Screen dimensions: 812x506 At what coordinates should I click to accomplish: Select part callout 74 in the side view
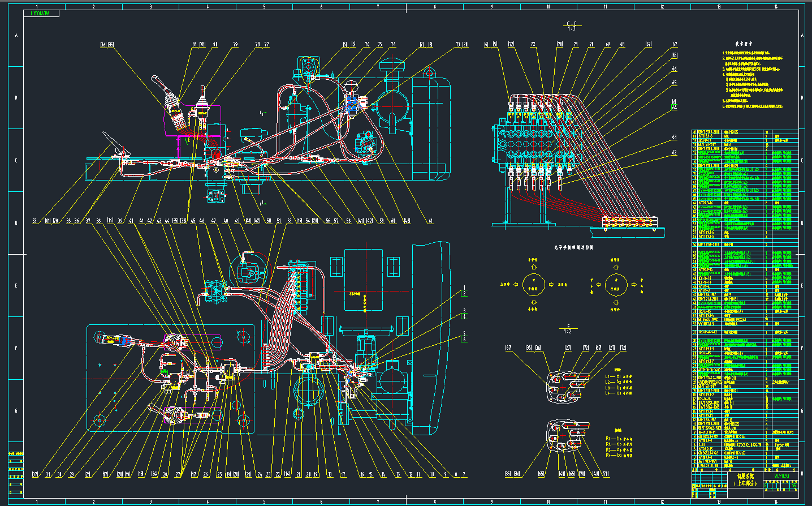[393, 44]
